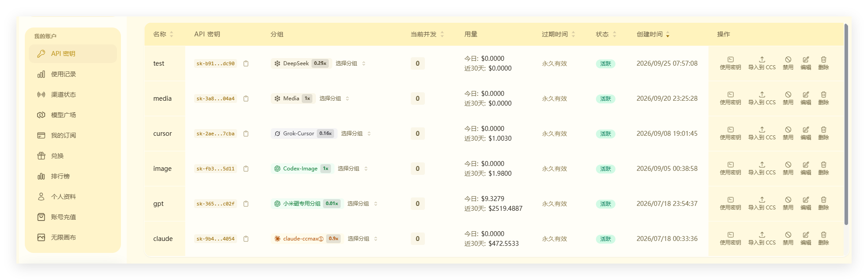Copy the image key sk-fb3...5d11
868x280 pixels.
246,169
